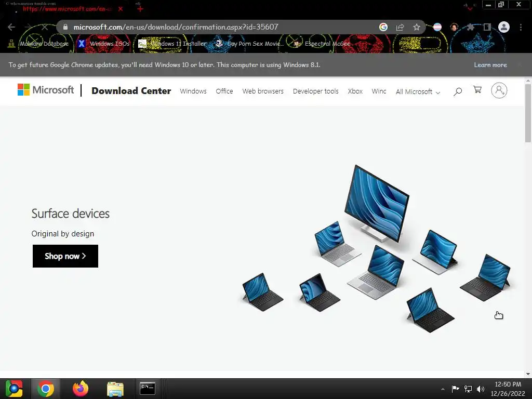
Task: Click the scrollbar down arrow
Action: click(528, 374)
